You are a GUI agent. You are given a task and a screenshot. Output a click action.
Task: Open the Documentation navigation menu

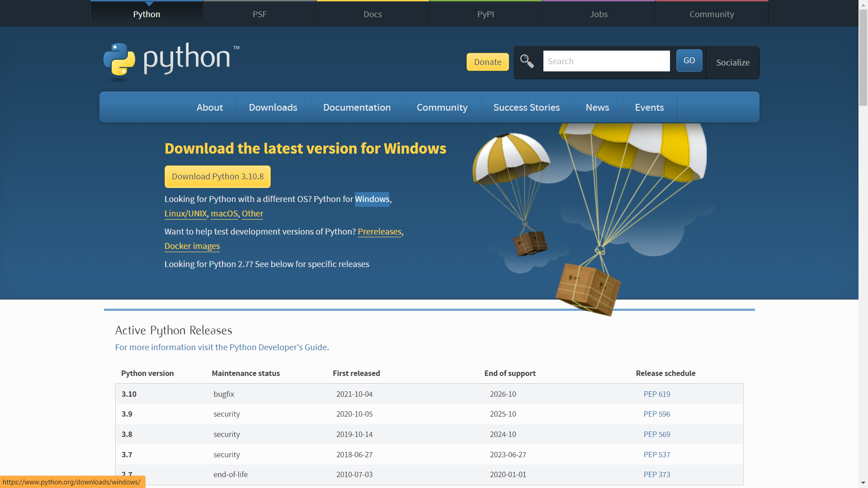pyautogui.click(x=357, y=108)
